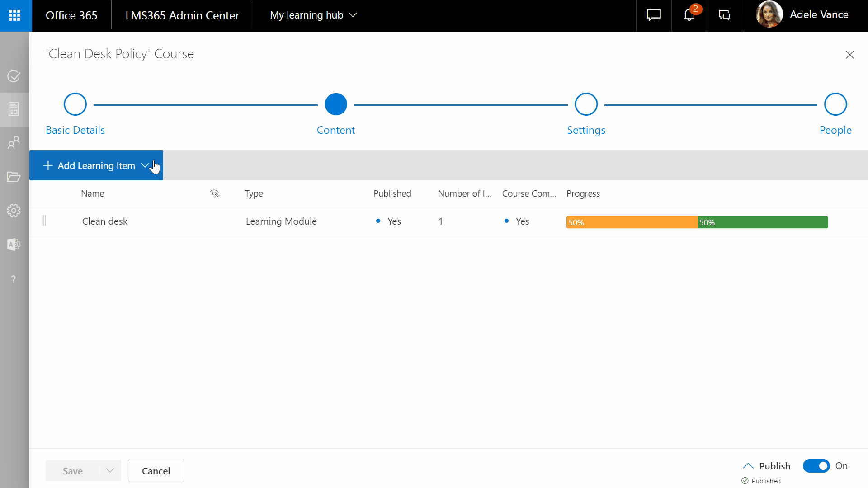Select the Basic Details step circle
868x488 pixels.
point(75,104)
